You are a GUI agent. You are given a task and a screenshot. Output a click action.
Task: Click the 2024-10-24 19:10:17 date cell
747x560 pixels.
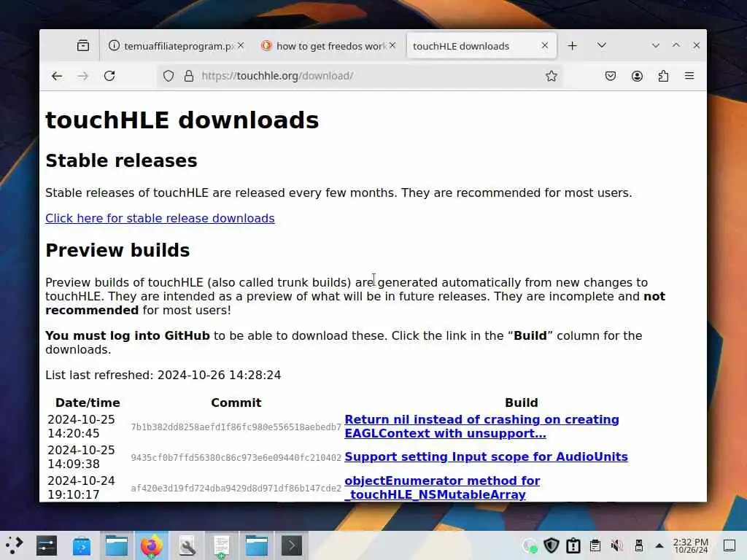pos(82,488)
